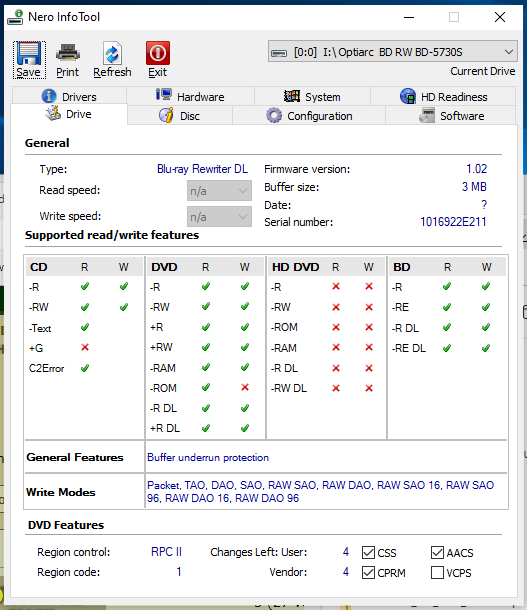Click the Region code value 1

(x=179, y=571)
